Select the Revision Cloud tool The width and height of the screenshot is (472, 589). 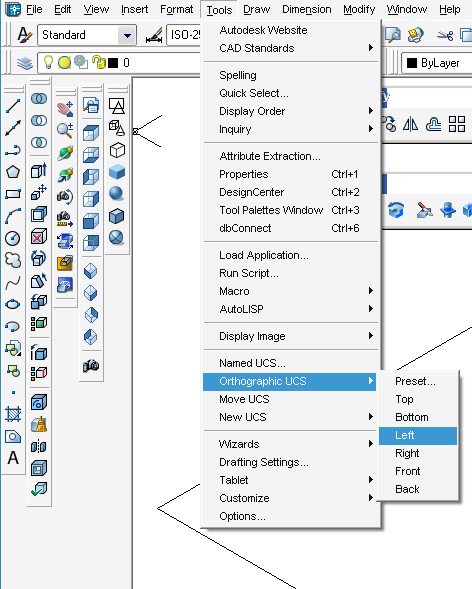tap(13, 260)
